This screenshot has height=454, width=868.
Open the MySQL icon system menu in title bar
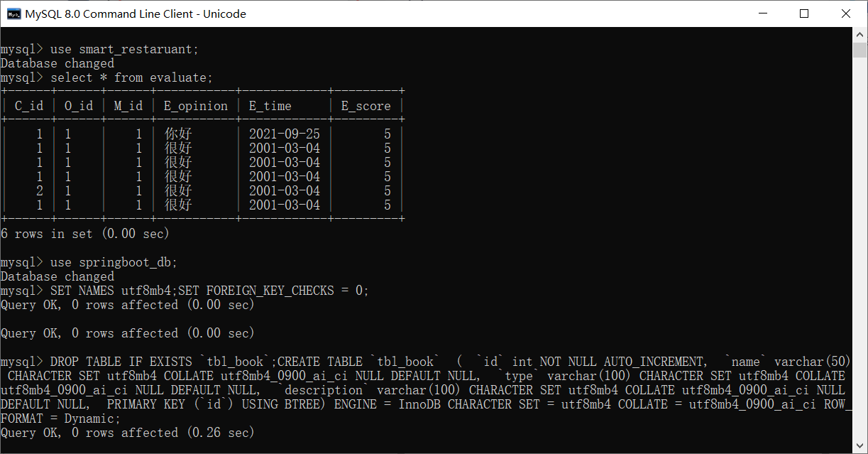coord(13,13)
